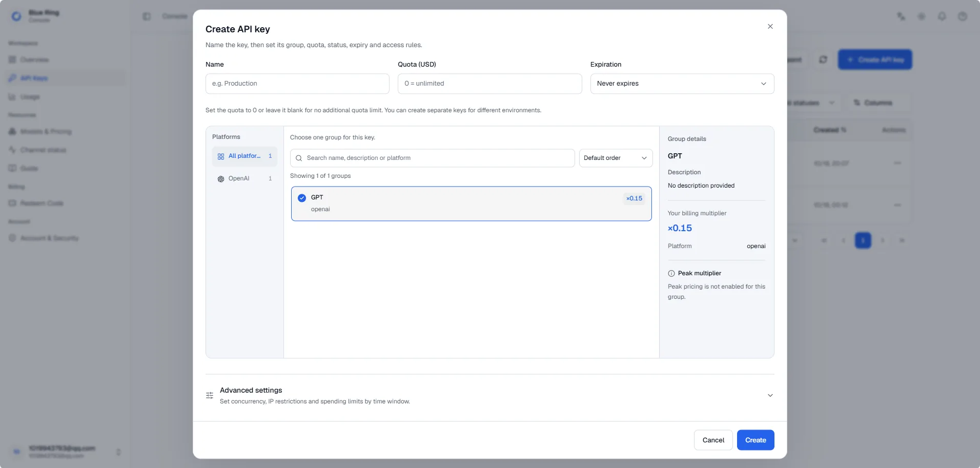Image resolution: width=980 pixels, height=468 pixels.
Task: Click 'No description provided' text
Action: [701, 186]
